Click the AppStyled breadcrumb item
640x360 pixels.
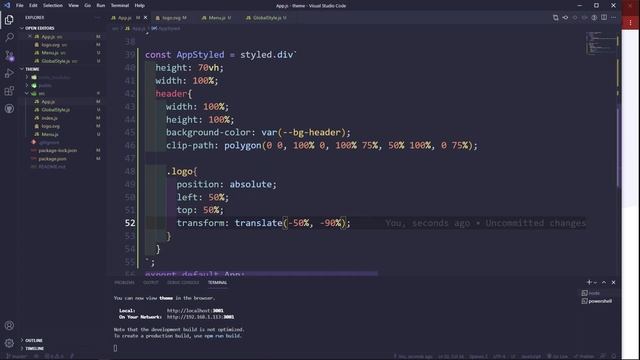[x=166, y=29]
